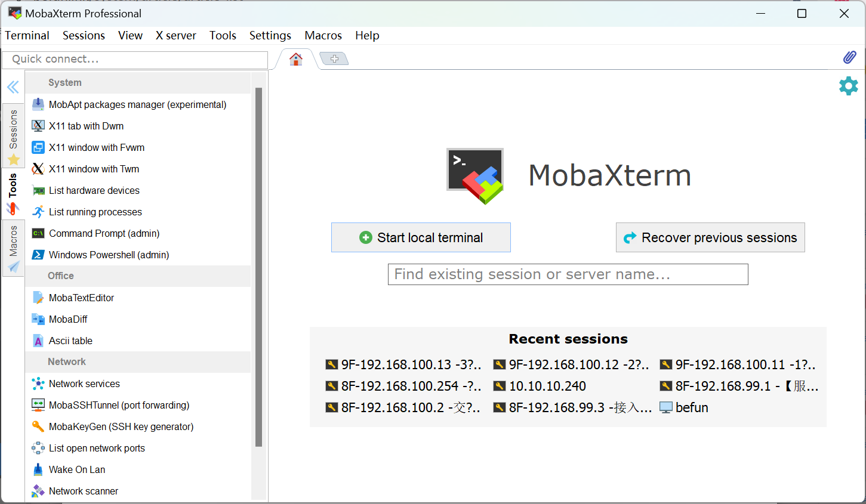Switch to Sessions sidebar tab
The height and width of the screenshot is (504, 866).
(x=13, y=137)
